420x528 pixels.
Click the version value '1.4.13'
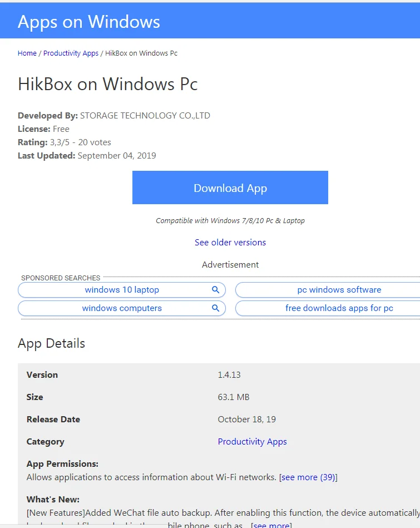coord(229,375)
